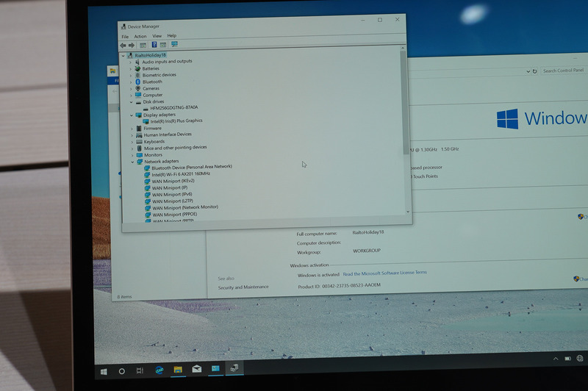Select the Batteries category icon

tap(137, 68)
